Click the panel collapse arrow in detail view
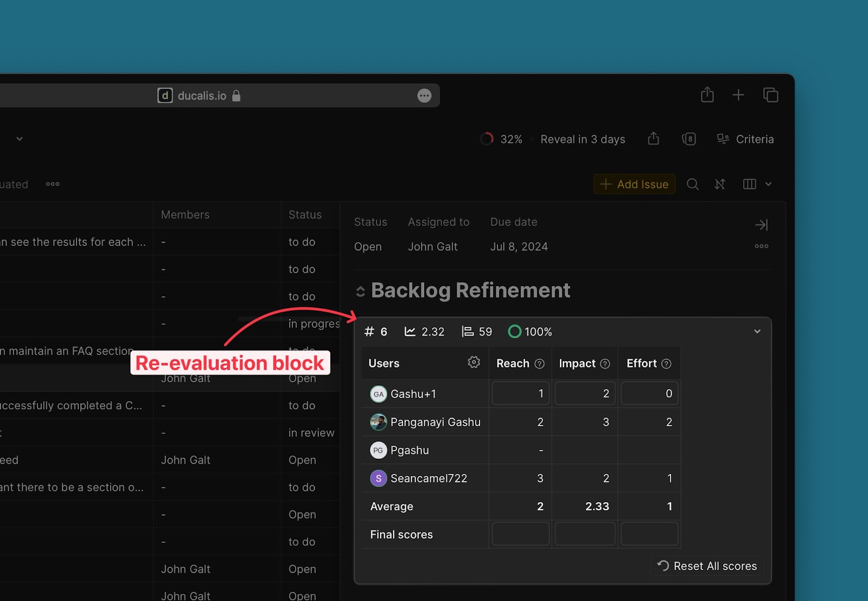 [761, 224]
